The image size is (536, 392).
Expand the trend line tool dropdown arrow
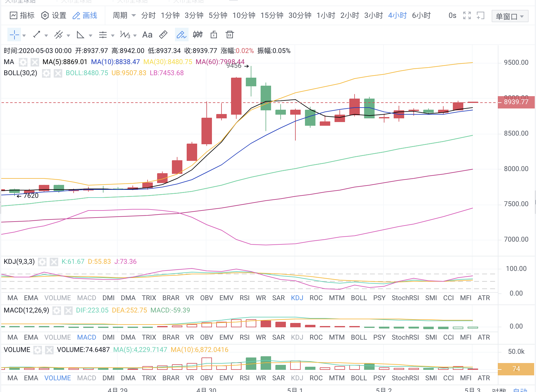click(46, 35)
